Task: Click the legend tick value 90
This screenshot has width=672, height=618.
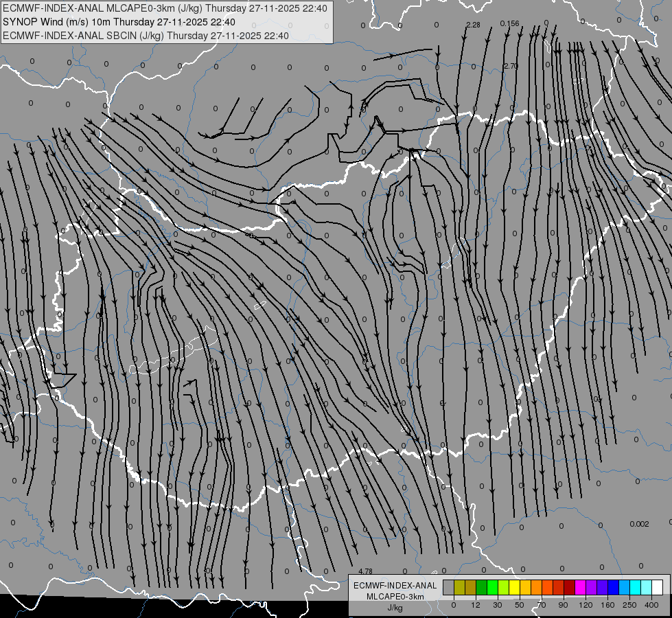Action: tap(563, 605)
